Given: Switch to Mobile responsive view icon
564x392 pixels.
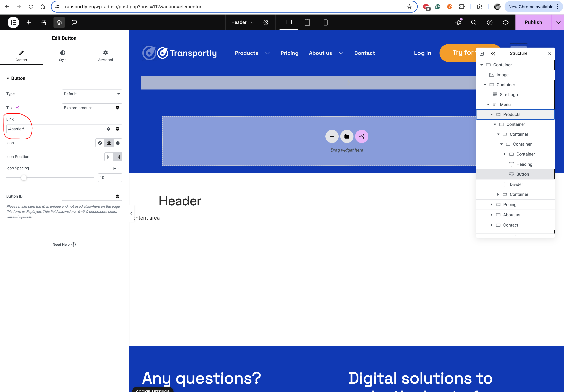Looking at the screenshot, I should point(326,22).
